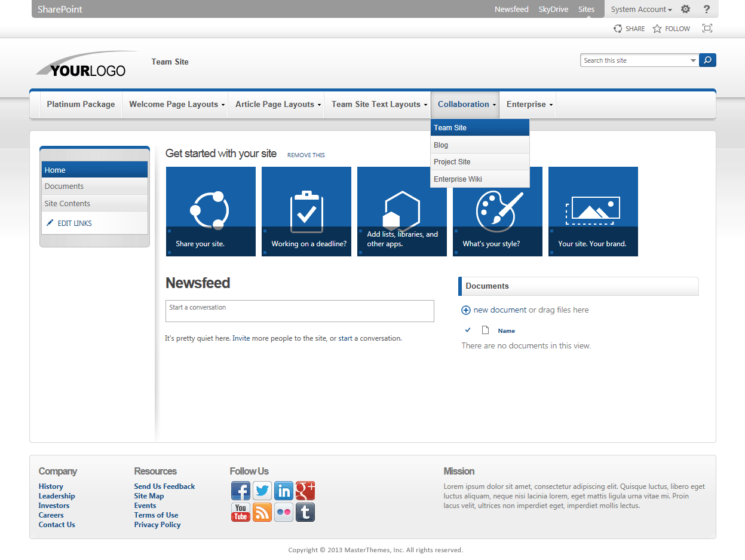
Task: Select the YouTube icon under Follow Us
Action: (x=241, y=512)
